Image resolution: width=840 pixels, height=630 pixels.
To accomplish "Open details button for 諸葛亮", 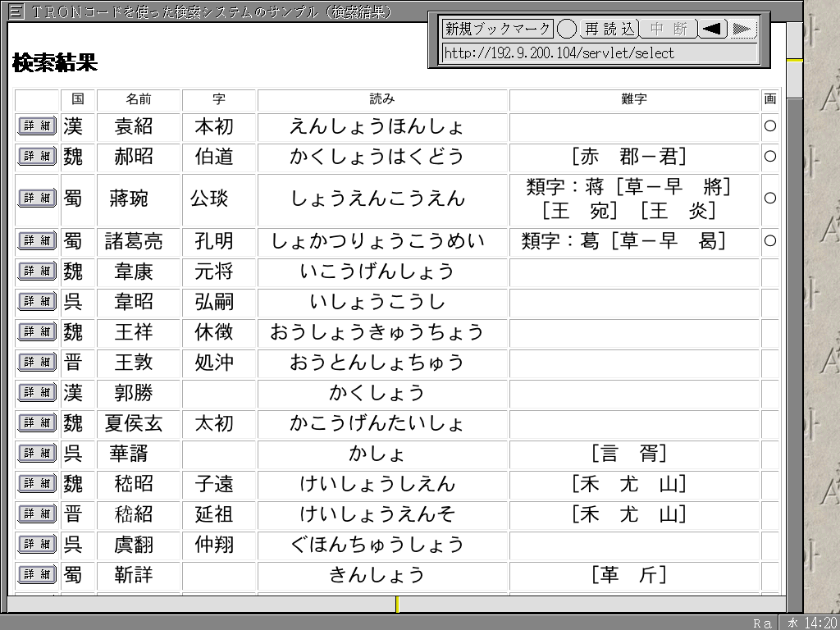I will (37, 240).
